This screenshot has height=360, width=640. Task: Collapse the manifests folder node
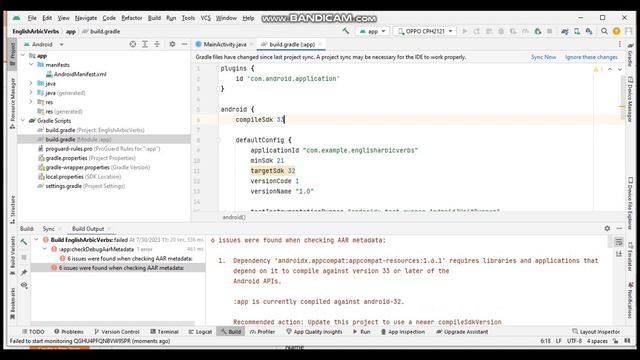[31, 64]
